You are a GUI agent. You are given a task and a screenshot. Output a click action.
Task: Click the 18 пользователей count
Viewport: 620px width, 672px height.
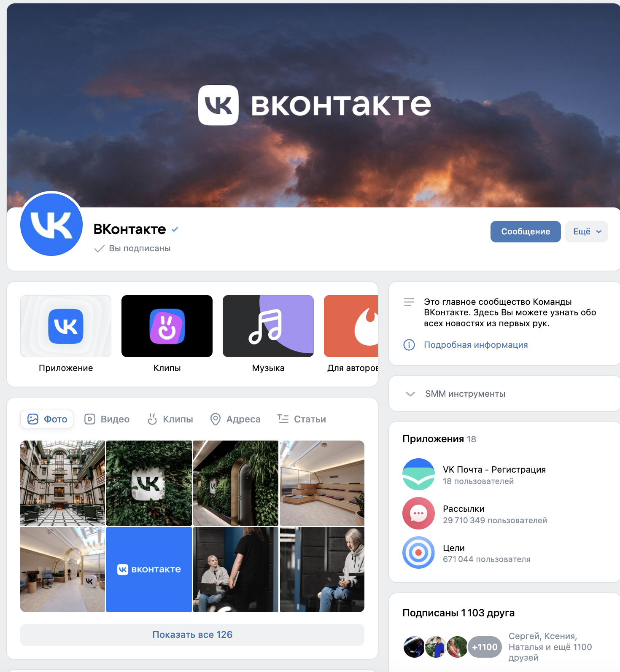tap(478, 481)
